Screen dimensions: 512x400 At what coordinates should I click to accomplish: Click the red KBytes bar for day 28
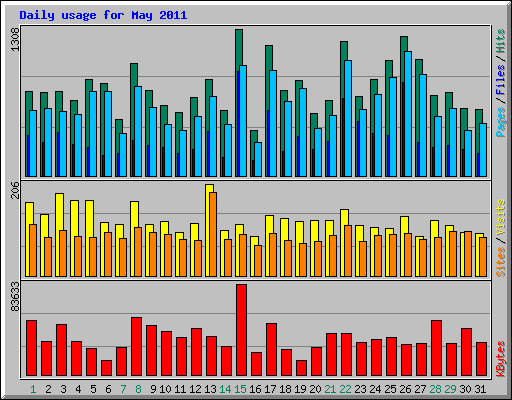pos(437,348)
